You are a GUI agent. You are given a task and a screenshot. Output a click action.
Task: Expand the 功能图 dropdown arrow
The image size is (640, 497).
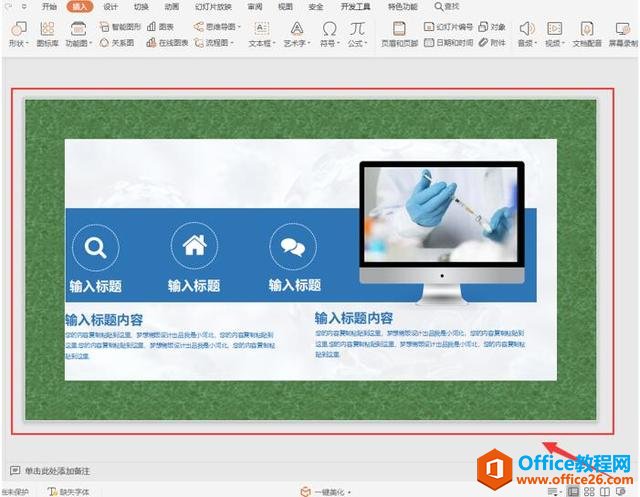90,44
